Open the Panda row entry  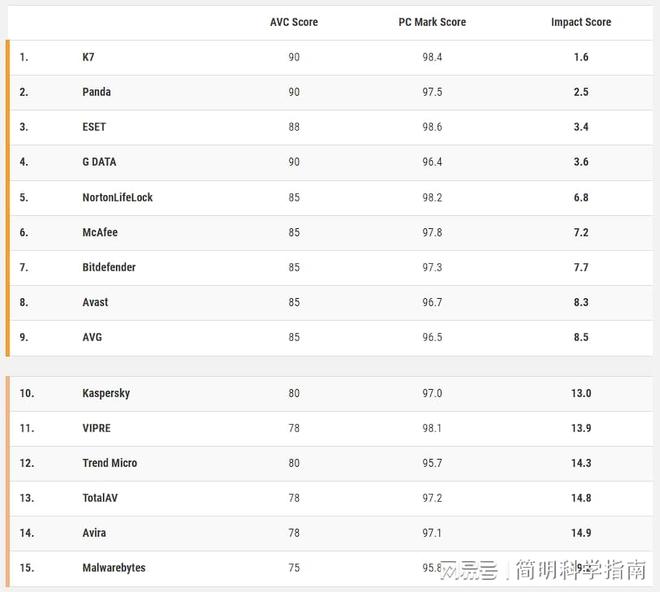tap(97, 92)
